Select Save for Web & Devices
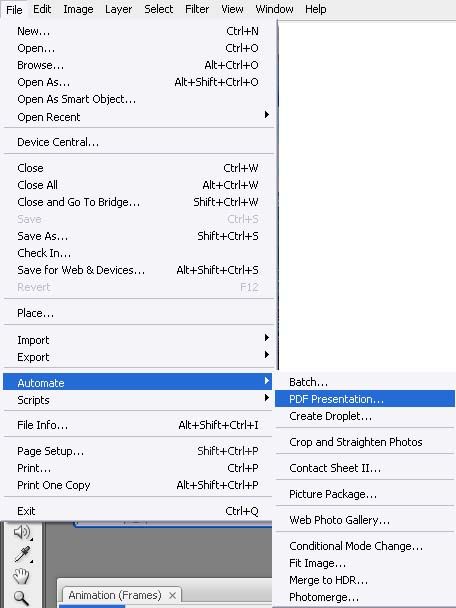Screen dimensions: 456x608 click(x=138, y=270)
